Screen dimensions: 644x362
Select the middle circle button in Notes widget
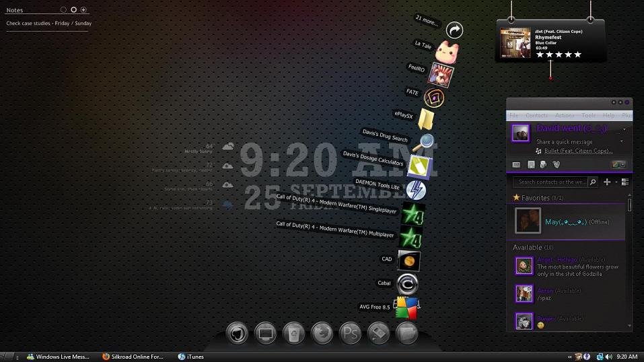(x=73, y=10)
